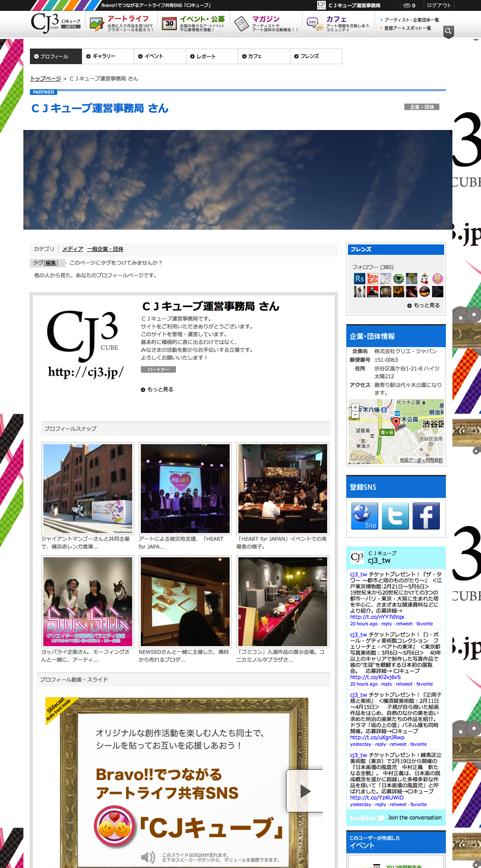Open the magnifier search icon in header
This screenshot has width=481, height=868.
pos(448,31)
